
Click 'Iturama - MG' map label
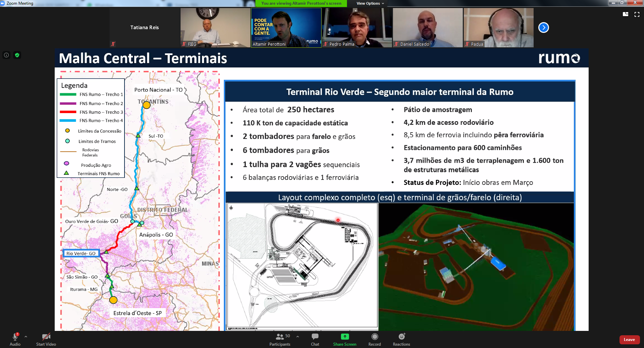pos(84,289)
